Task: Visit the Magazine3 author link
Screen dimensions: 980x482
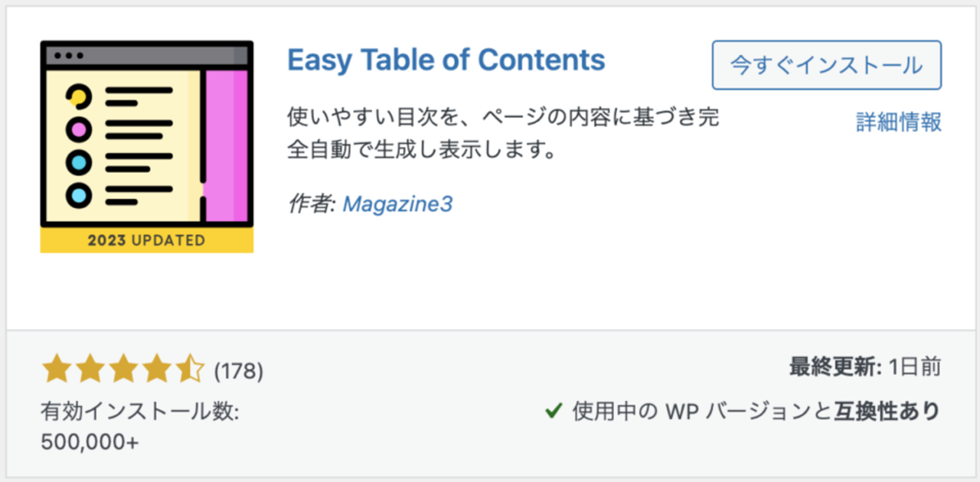Action: pyautogui.click(x=397, y=204)
